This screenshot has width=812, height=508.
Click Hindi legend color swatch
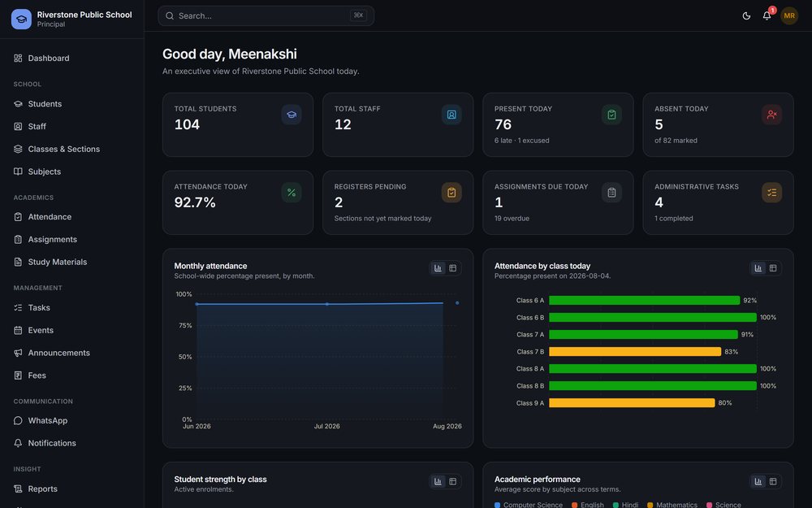point(615,505)
